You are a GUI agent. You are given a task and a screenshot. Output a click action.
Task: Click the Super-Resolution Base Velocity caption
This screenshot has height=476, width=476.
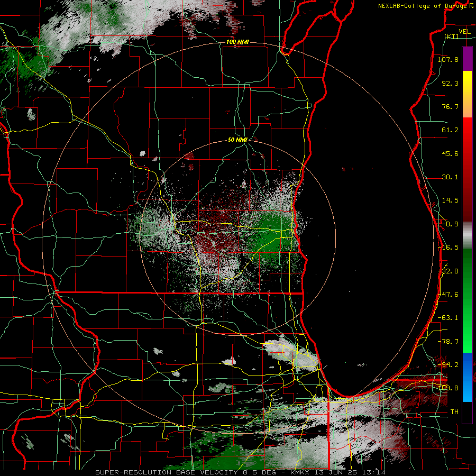(x=241, y=472)
